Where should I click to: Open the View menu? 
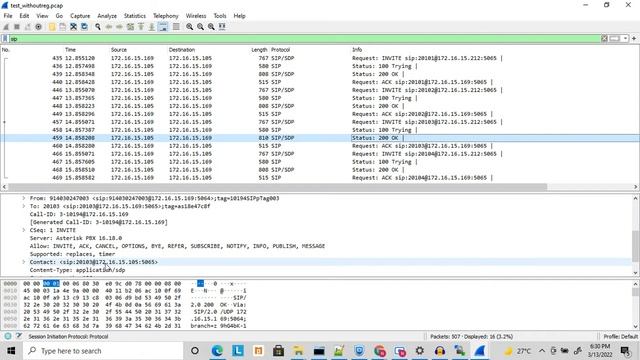click(x=42, y=16)
